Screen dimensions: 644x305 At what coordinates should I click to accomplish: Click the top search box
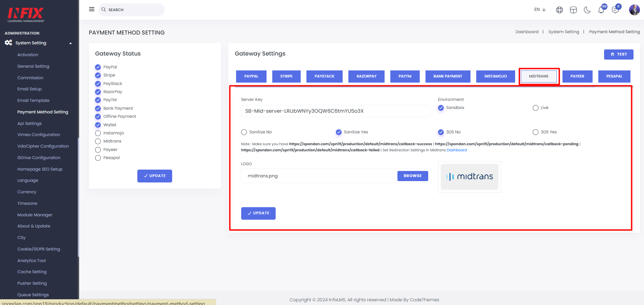pyautogui.click(x=132, y=10)
